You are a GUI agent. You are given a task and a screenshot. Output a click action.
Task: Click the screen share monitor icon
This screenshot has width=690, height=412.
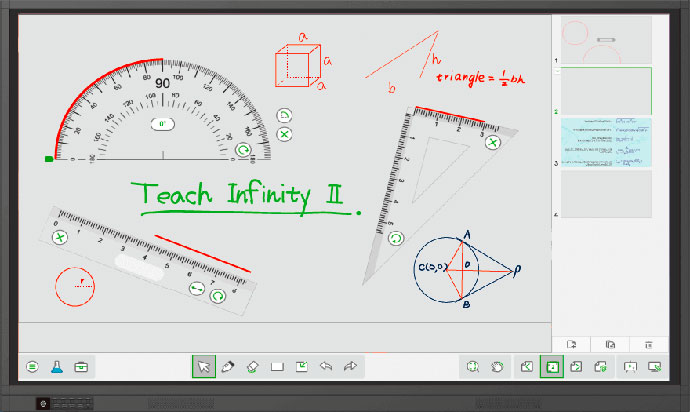(655, 367)
